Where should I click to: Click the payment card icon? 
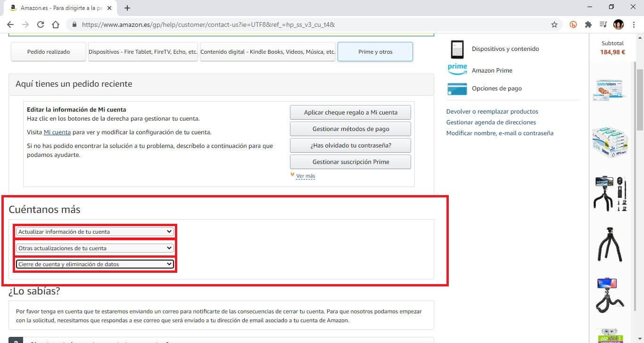[x=457, y=89]
